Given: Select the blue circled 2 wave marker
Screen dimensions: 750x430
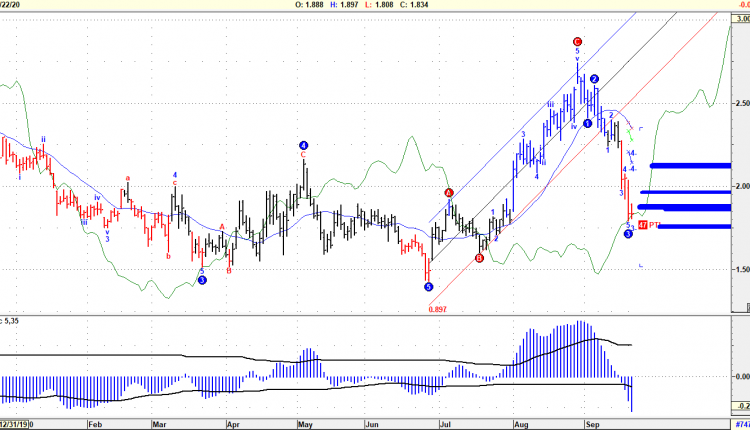Looking at the screenshot, I should tap(594, 79).
